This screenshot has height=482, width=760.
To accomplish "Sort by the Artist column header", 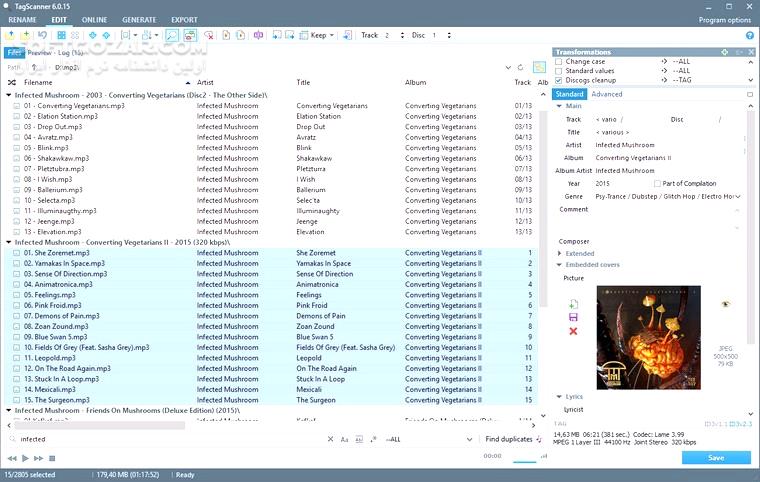I will pyautogui.click(x=205, y=82).
